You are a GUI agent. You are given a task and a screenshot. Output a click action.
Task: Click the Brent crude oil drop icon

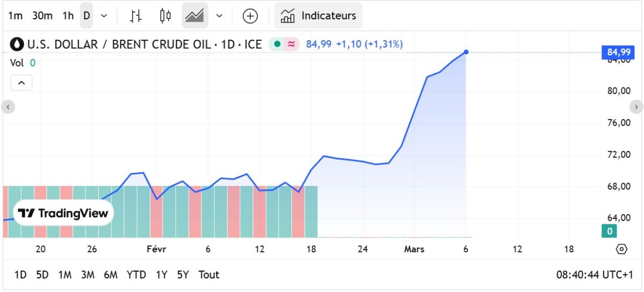coord(17,44)
